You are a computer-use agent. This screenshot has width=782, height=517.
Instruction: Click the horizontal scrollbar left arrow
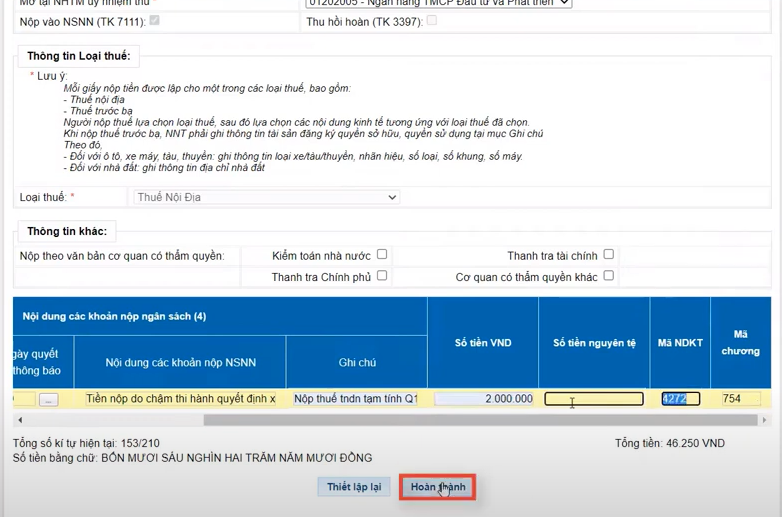(x=20, y=420)
